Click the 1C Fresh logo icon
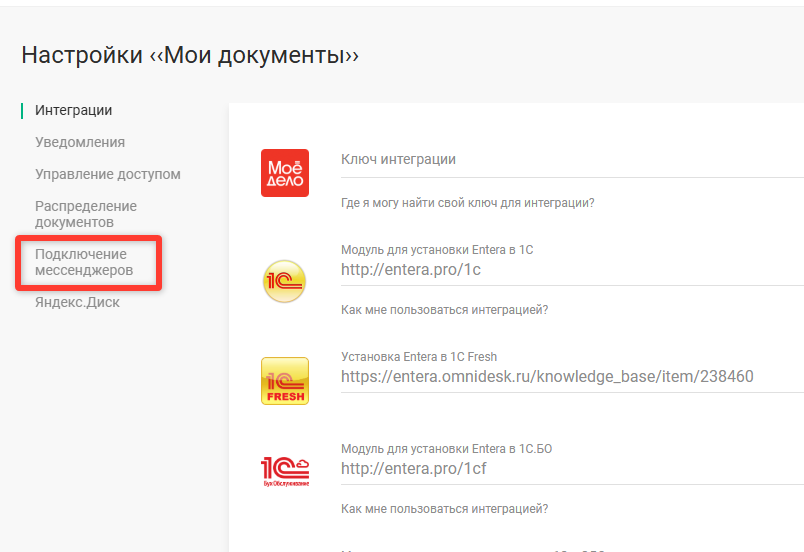The width and height of the screenshot is (804, 552). point(285,381)
